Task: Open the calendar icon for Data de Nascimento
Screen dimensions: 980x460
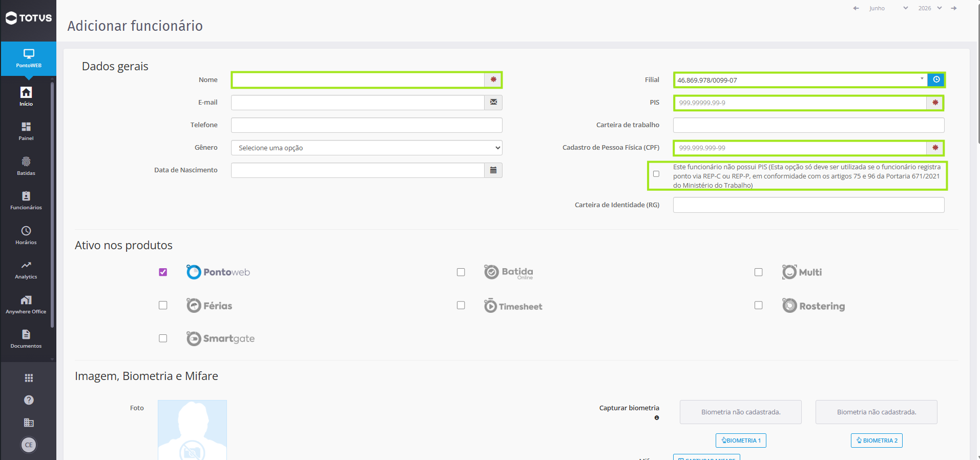Action: [x=493, y=170]
